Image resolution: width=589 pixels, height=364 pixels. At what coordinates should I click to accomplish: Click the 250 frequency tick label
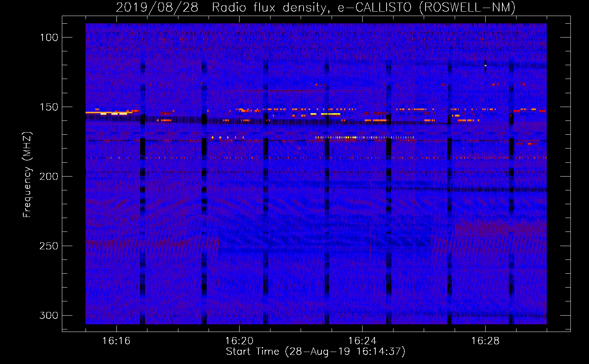pyautogui.click(x=49, y=246)
